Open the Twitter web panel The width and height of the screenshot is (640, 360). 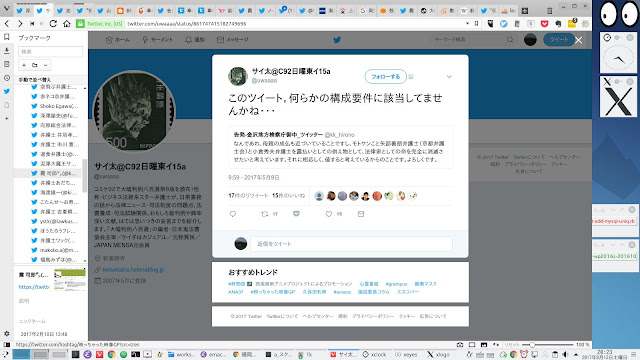7,91
